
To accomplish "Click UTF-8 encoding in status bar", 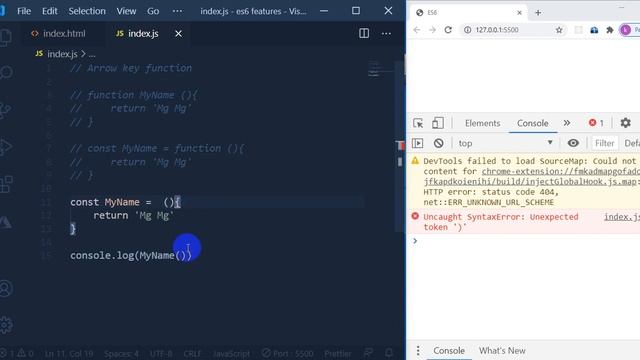I will pos(161,353).
